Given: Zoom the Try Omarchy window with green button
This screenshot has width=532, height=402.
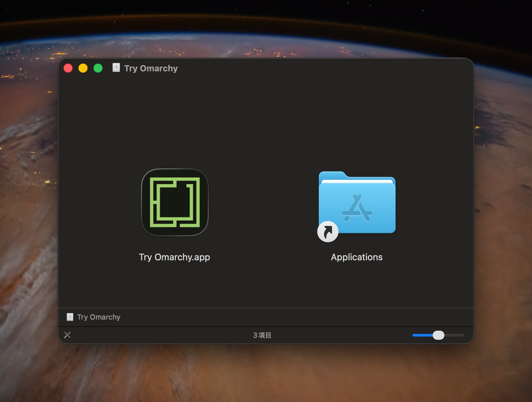Looking at the screenshot, I should 98,68.
